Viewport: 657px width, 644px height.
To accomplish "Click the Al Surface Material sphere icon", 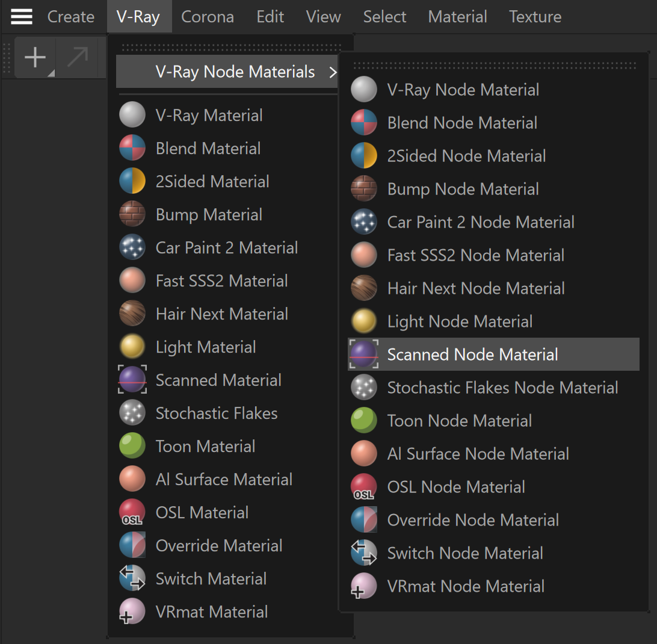I will [132, 479].
